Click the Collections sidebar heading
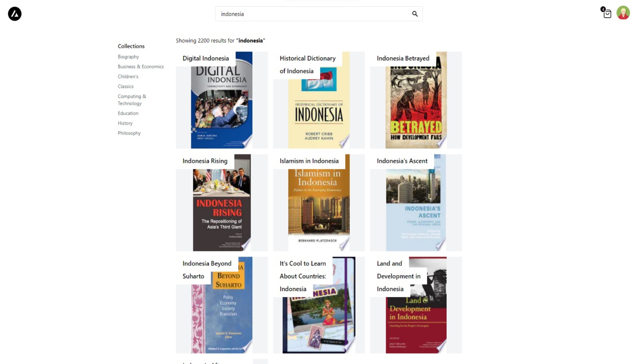Viewport: 638px width, 364px height. pyautogui.click(x=131, y=46)
